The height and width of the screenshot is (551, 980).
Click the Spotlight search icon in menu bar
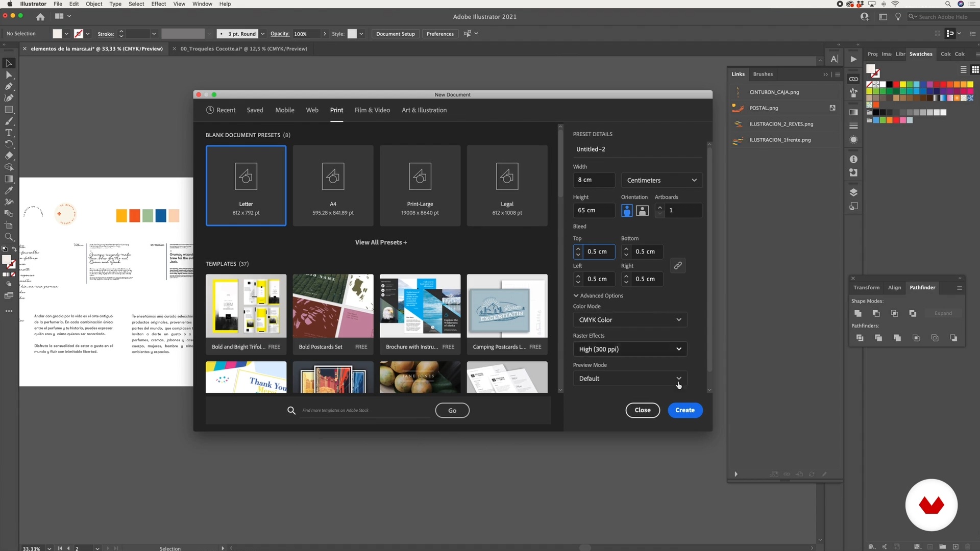[x=948, y=4]
